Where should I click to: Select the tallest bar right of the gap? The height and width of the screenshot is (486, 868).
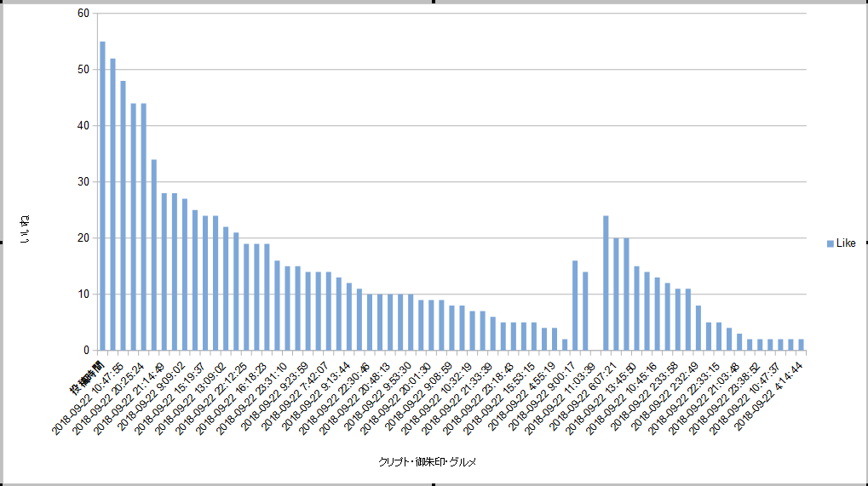coord(606,283)
